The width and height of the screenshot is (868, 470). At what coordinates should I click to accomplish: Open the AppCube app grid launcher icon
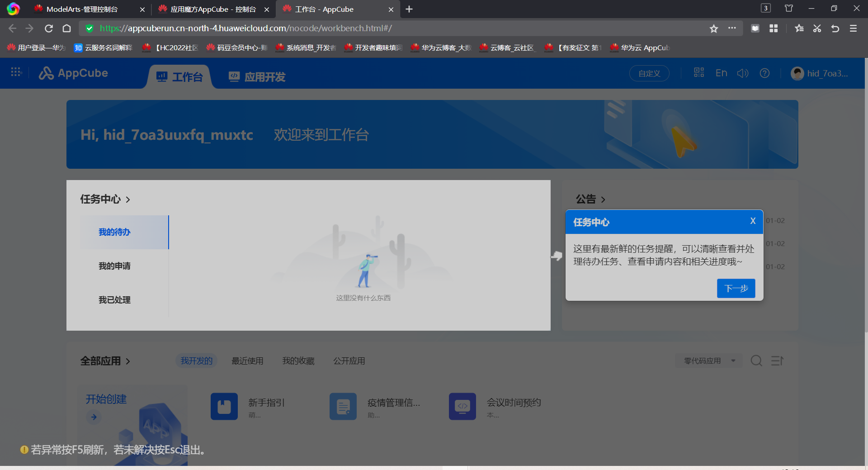(x=16, y=72)
